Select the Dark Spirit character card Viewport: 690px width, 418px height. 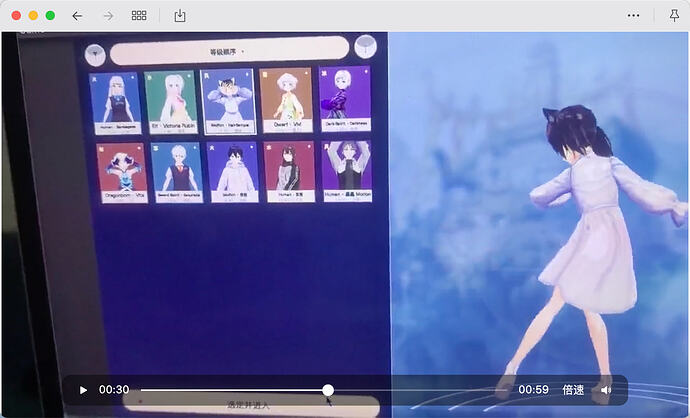tap(345, 99)
